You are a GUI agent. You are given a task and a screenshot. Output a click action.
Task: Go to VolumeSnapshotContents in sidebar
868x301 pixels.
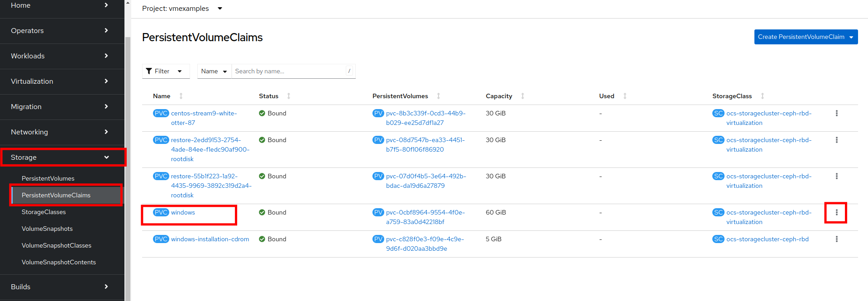click(59, 262)
